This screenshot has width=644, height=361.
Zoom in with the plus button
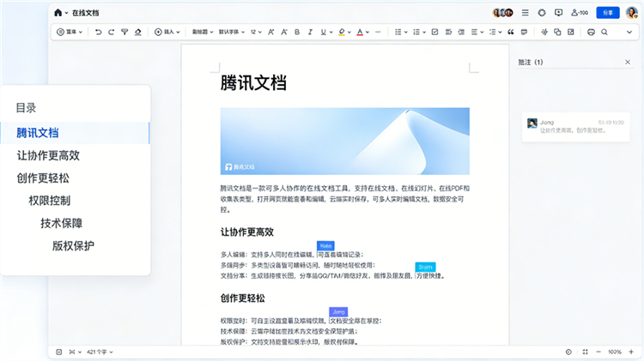tap(631, 352)
